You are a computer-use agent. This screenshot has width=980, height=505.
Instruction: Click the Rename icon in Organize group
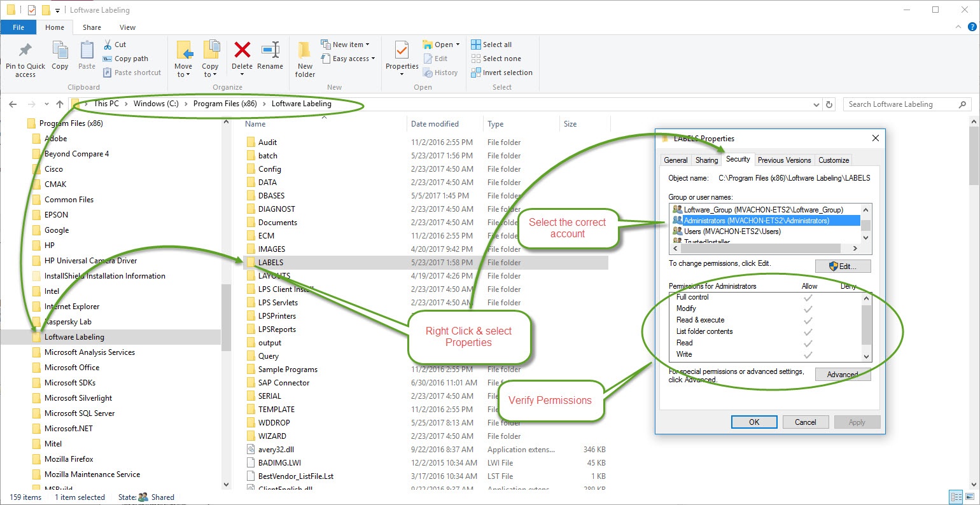(270, 50)
